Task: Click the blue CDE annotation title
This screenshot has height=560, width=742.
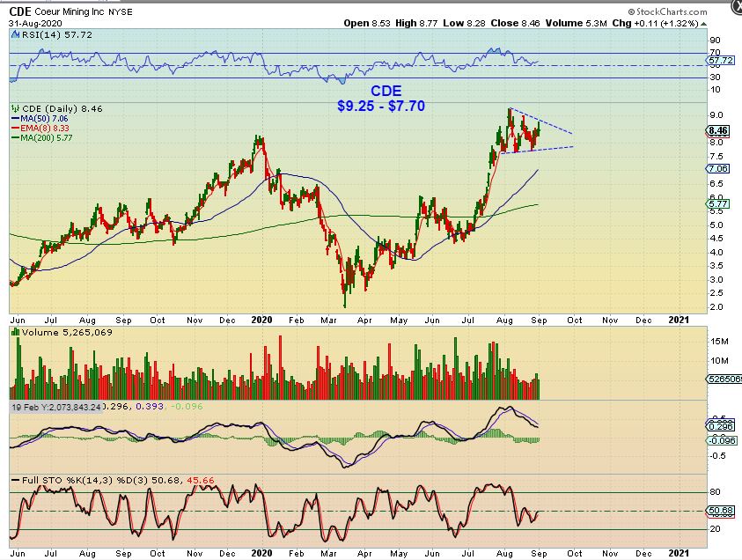Action: pyautogui.click(x=386, y=91)
